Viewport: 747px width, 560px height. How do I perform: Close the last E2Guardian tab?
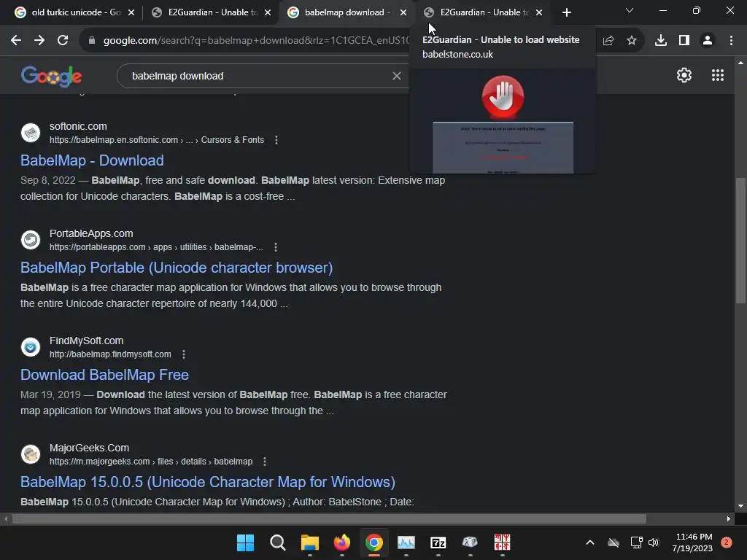point(539,12)
